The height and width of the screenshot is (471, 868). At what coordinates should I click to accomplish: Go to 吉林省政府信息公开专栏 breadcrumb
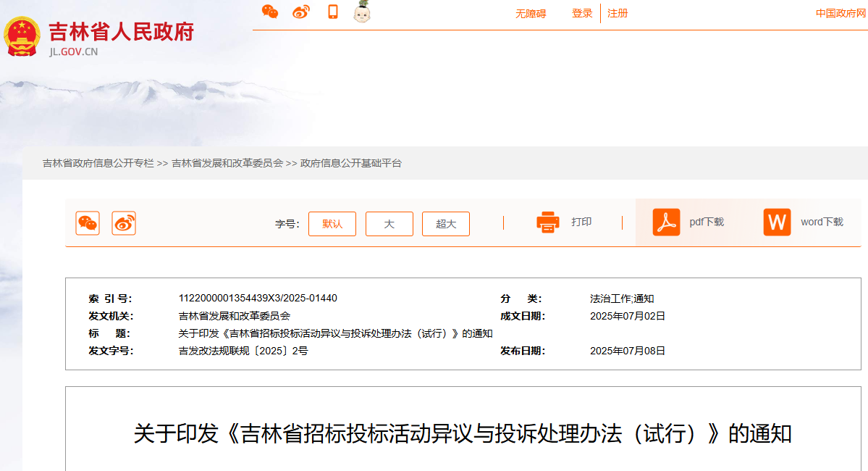[98, 164]
